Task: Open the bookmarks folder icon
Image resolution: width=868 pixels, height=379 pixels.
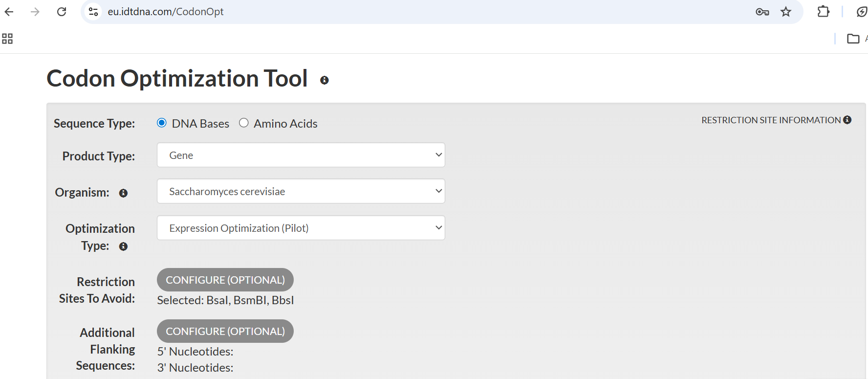Action: tap(853, 39)
